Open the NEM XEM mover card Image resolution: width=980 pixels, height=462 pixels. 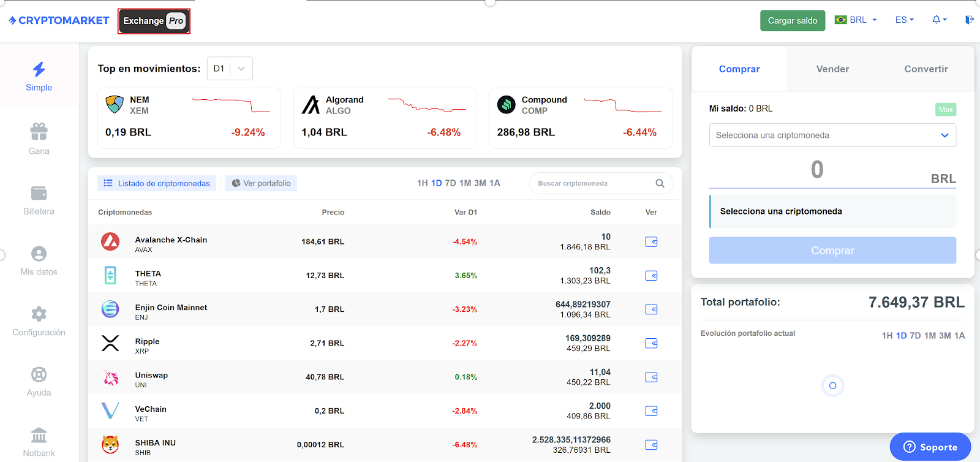coord(189,118)
